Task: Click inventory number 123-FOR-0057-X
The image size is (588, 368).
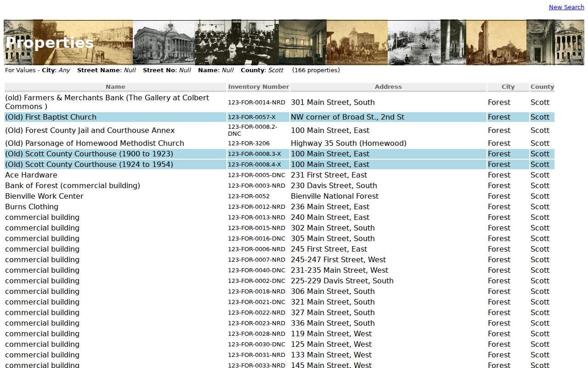Action: pos(252,117)
